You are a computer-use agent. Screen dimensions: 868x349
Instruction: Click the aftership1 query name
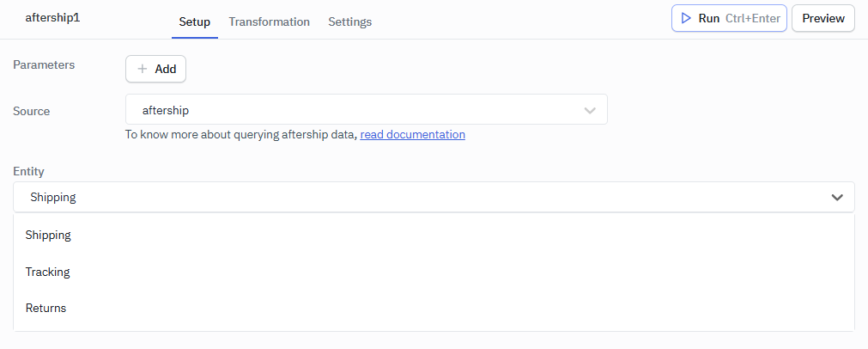pyautogui.click(x=52, y=17)
